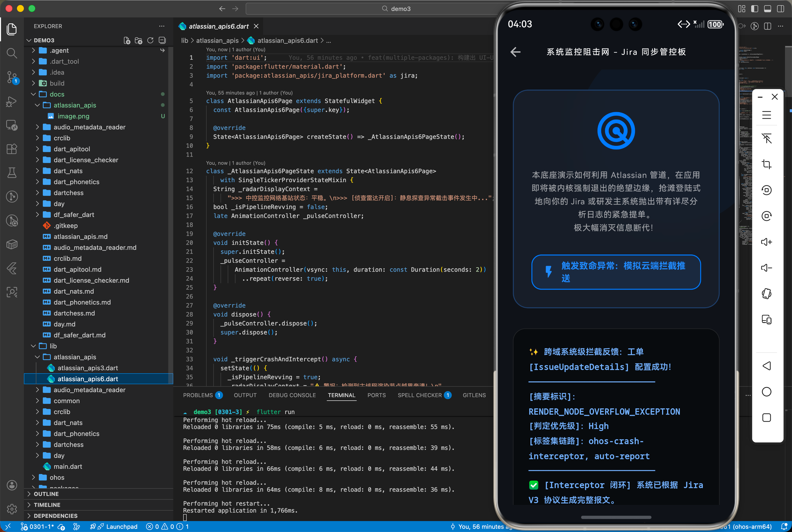Viewport: 792px width, 532px height.
Task: Open the Run and Debug view
Action: point(12,102)
